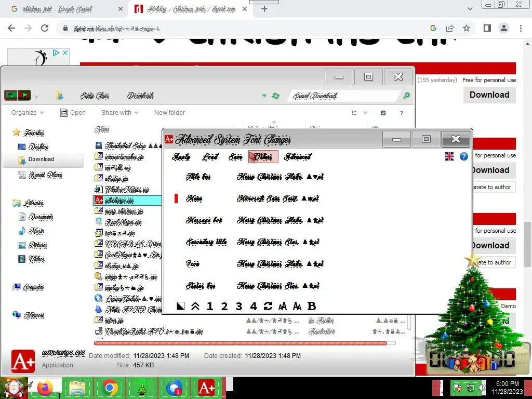Open the Apply menu in Font Changer

click(181, 157)
